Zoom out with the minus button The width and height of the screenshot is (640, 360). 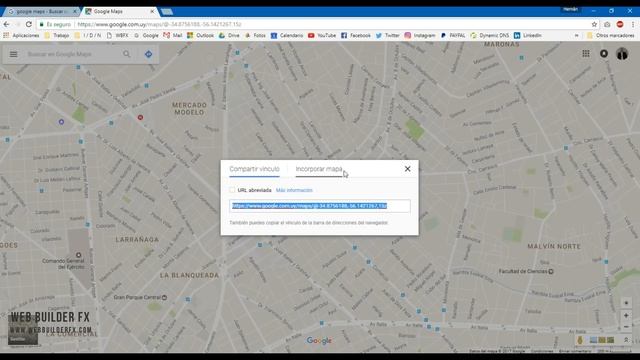click(626, 327)
